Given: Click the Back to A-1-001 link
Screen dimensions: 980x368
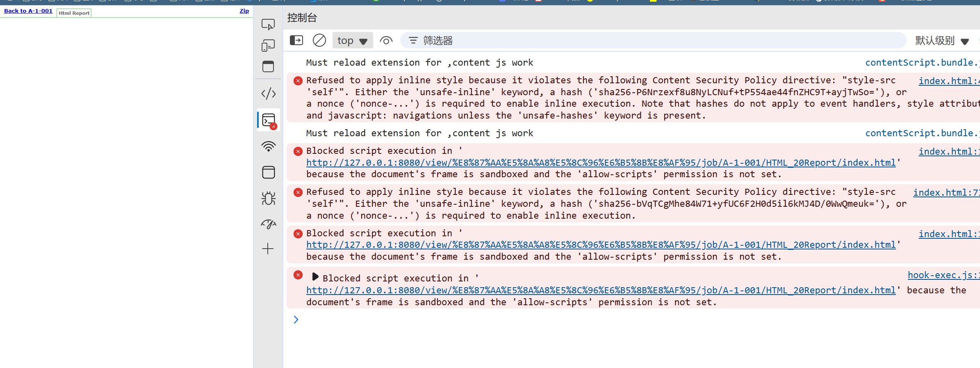Looking at the screenshot, I should (x=28, y=11).
